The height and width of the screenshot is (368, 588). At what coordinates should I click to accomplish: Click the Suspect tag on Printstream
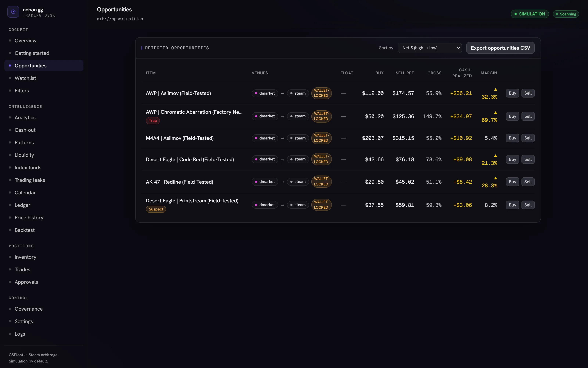coord(156,209)
